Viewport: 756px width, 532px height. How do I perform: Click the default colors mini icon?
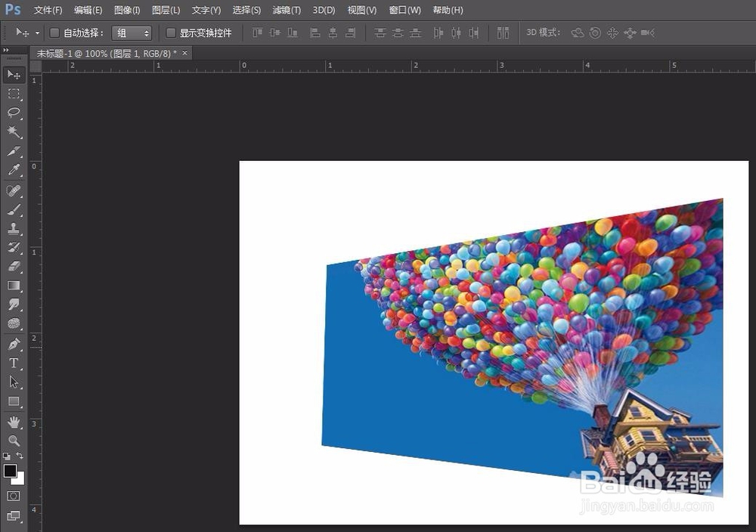pyautogui.click(x=6, y=456)
